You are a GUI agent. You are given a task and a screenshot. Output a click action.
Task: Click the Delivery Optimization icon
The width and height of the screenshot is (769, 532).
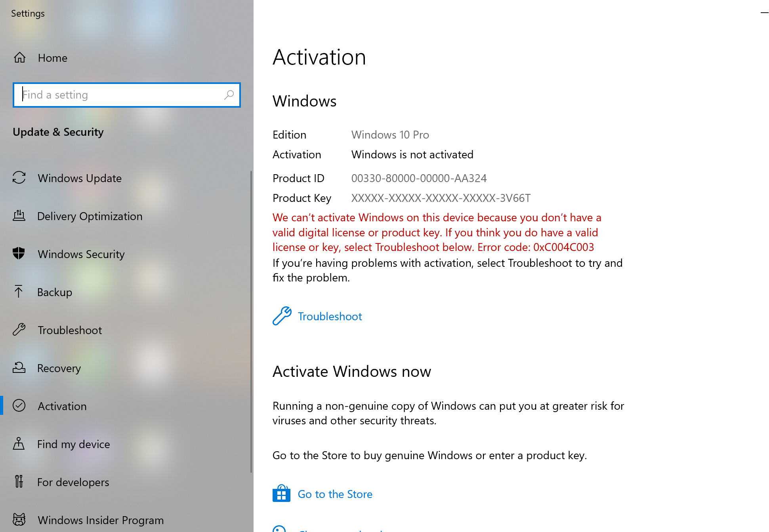[19, 216]
